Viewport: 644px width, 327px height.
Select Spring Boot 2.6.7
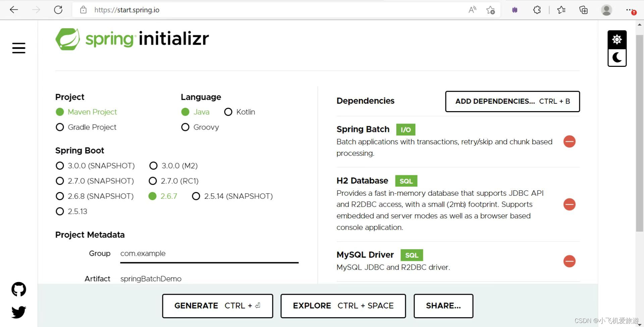[x=163, y=196]
